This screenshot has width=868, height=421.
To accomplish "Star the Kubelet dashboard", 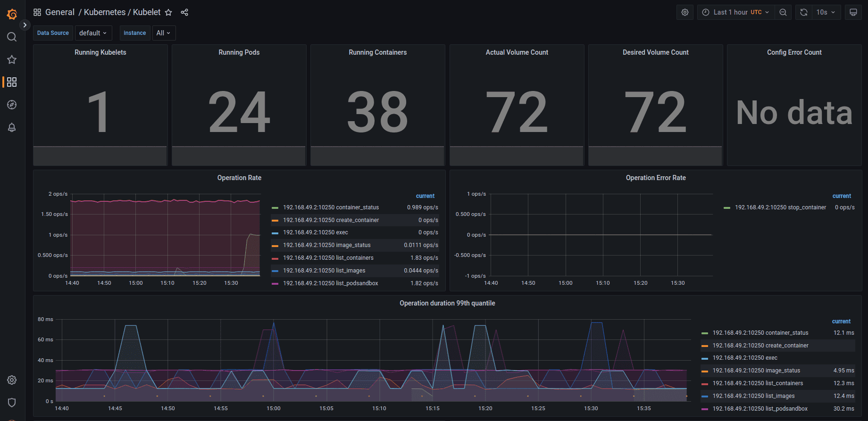I will [x=168, y=12].
